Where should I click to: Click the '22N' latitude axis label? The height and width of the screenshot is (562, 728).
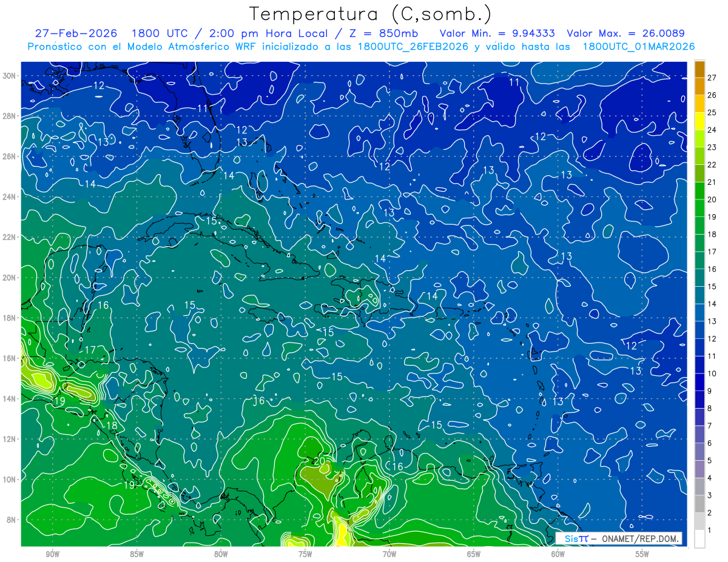10,237
